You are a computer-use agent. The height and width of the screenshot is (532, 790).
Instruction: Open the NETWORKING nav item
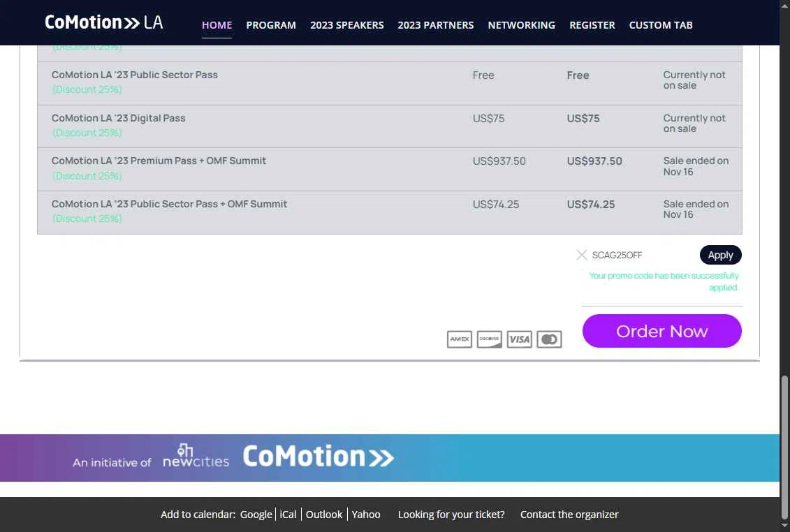point(521,25)
